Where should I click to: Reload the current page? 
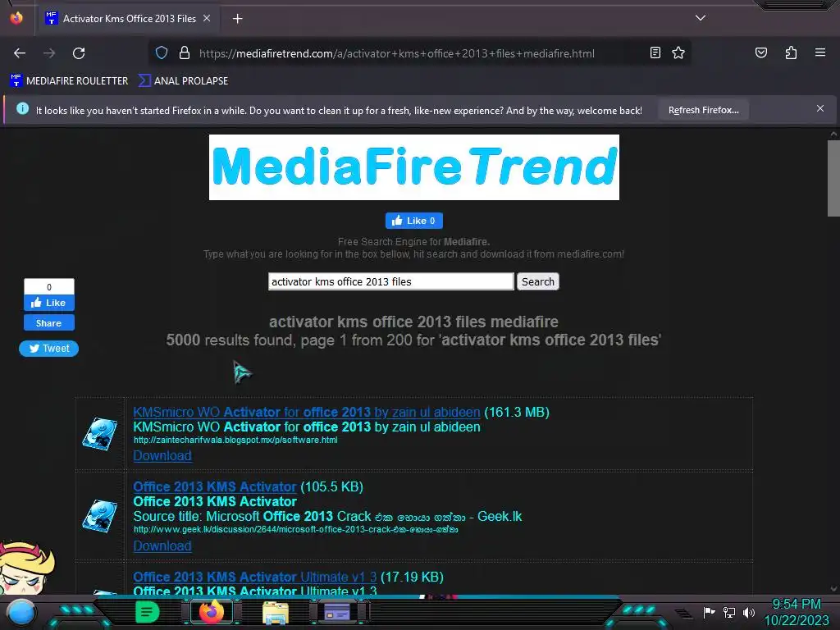click(79, 53)
